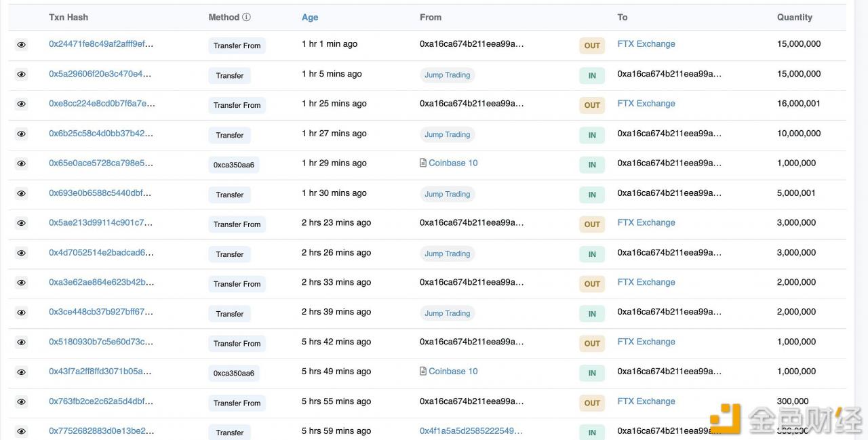This screenshot has width=868, height=440.
Task: Open transaction hash 0x43f7a2ff8ffd3071b05a
Action: pyautogui.click(x=100, y=372)
